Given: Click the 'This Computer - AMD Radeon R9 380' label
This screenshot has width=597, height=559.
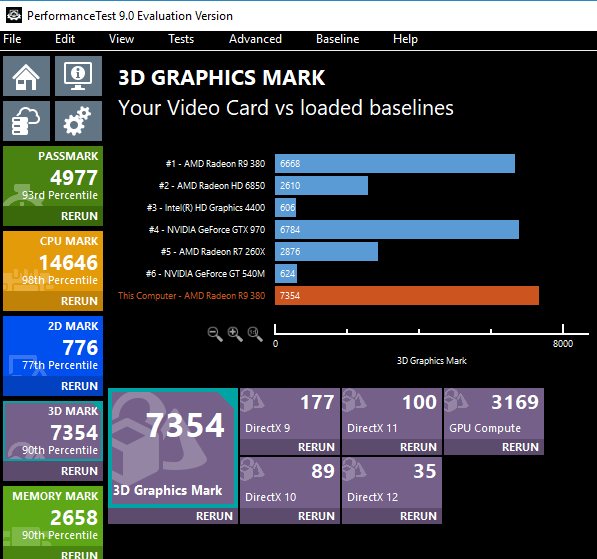Looking at the screenshot, I should (x=192, y=295).
